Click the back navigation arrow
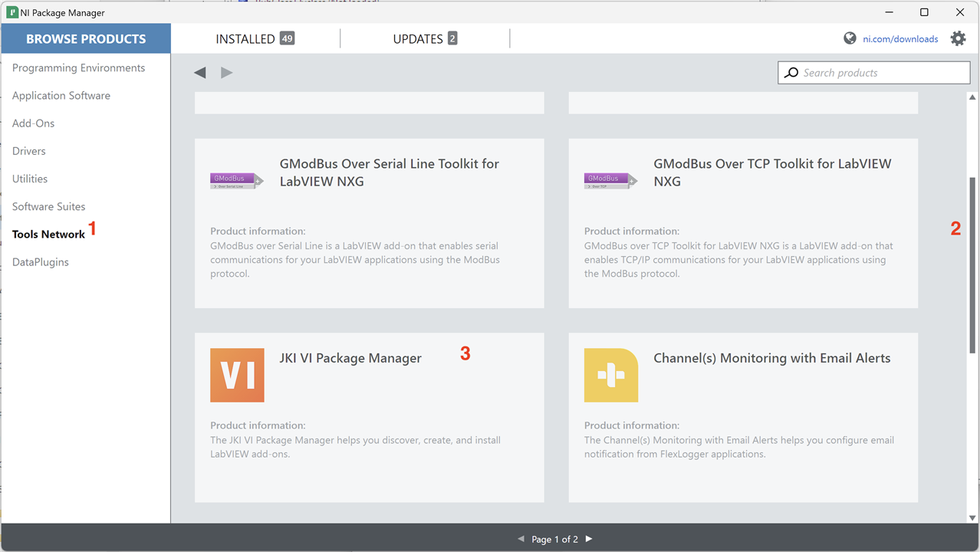Screen dimensions: 980x552 [x=200, y=73]
